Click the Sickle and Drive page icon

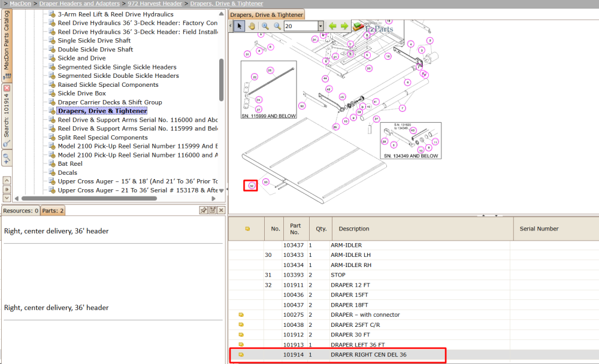coord(52,58)
